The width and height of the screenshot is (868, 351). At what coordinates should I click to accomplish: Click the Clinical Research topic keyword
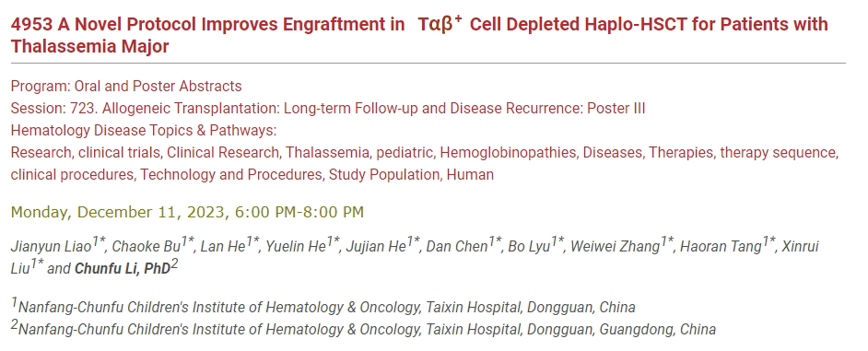coord(223,152)
